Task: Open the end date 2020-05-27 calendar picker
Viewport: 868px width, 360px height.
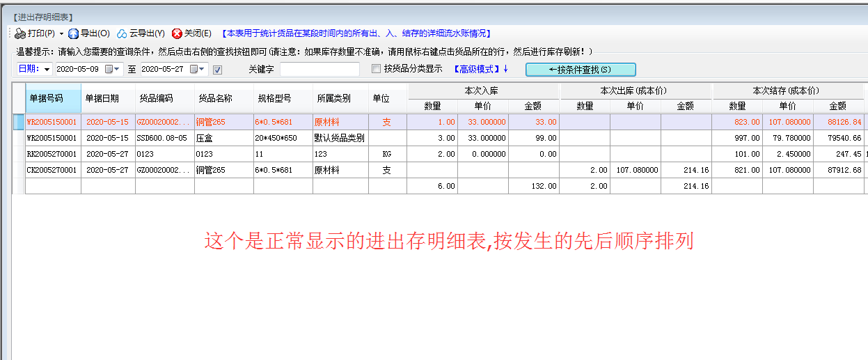Action: [x=194, y=69]
